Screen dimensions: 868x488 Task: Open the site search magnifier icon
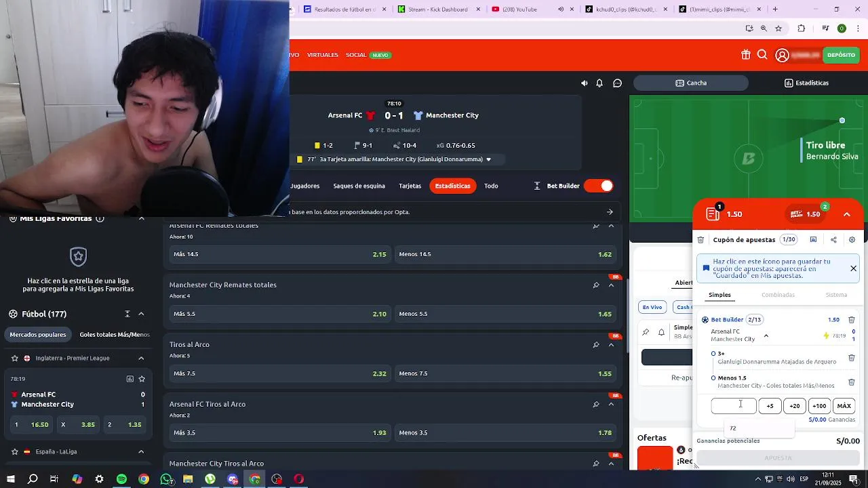click(x=762, y=55)
